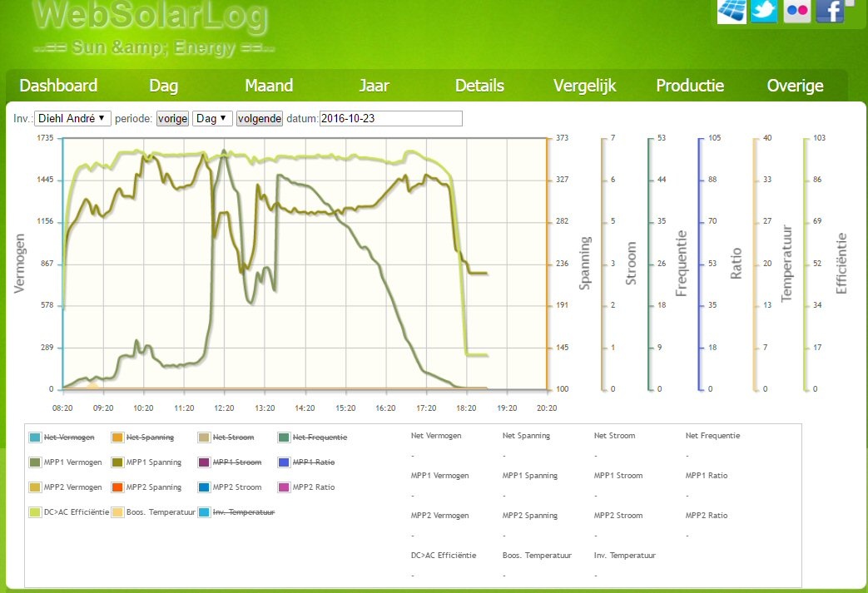
Task: Open the Overige menu tab
Action: point(795,86)
